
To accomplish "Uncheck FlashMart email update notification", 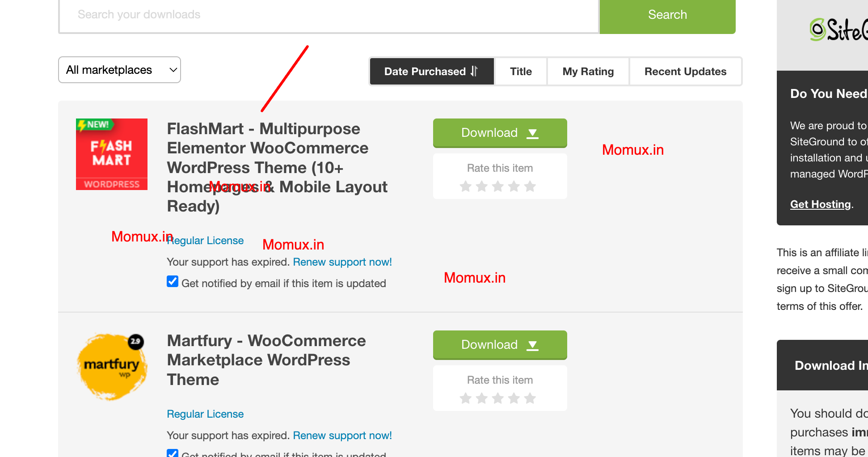I will 173,282.
